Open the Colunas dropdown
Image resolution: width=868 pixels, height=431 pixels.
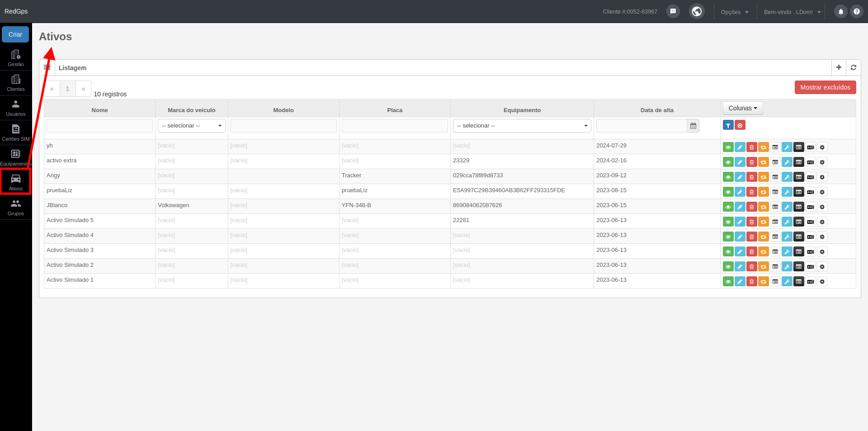pos(743,108)
